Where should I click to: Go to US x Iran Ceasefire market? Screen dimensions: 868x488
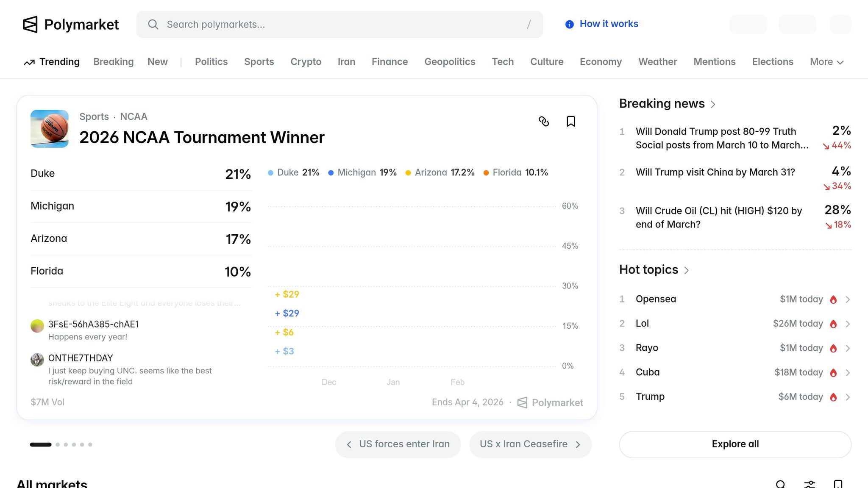click(x=530, y=444)
